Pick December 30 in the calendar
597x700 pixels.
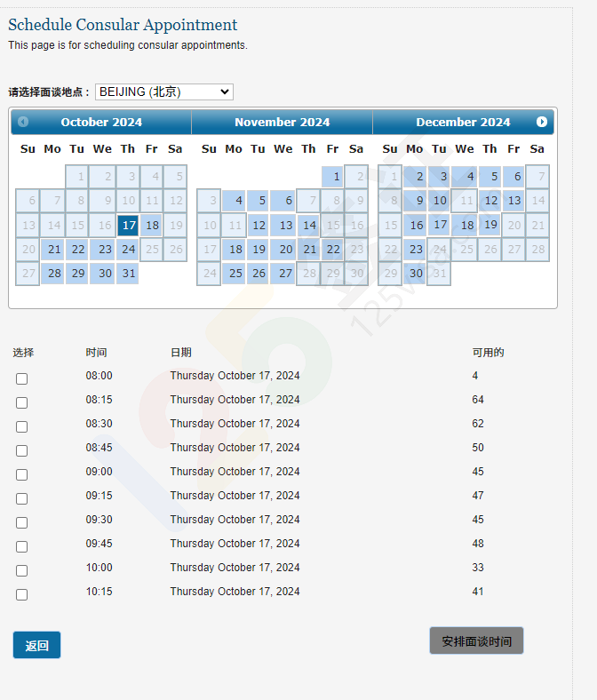click(415, 274)
